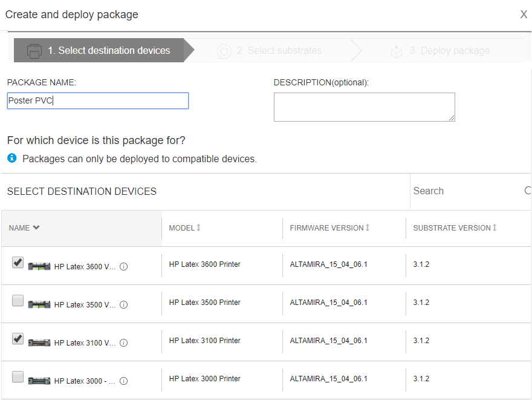Click firmware version of HP Latex 3600 row
Screen dimensions: 532x400
pos(328,264)
